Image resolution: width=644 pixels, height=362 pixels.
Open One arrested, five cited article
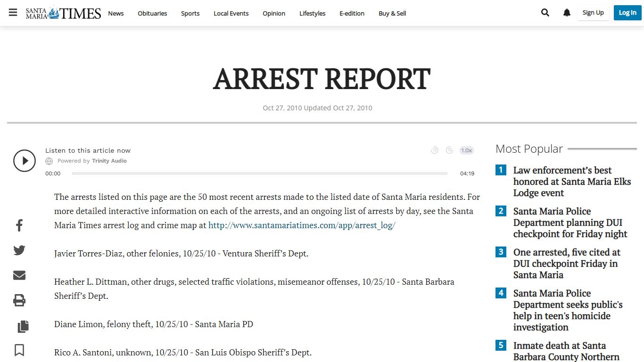[x=567, y=263]
